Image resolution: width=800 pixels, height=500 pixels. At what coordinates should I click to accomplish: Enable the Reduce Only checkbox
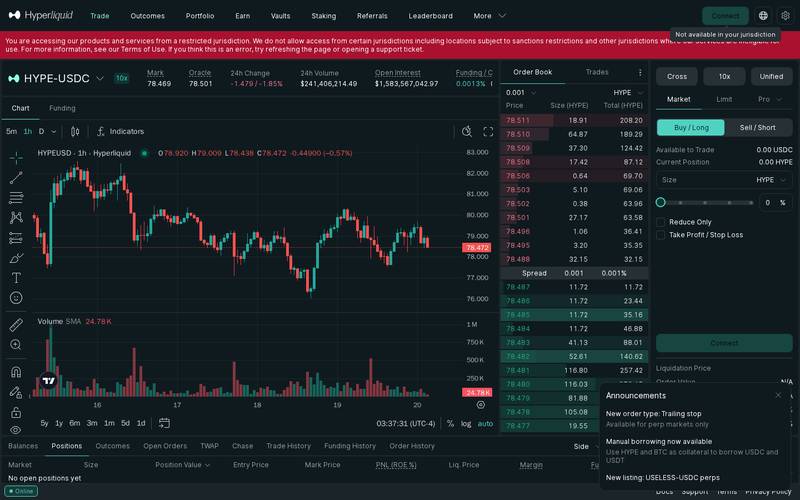[661, 222]
